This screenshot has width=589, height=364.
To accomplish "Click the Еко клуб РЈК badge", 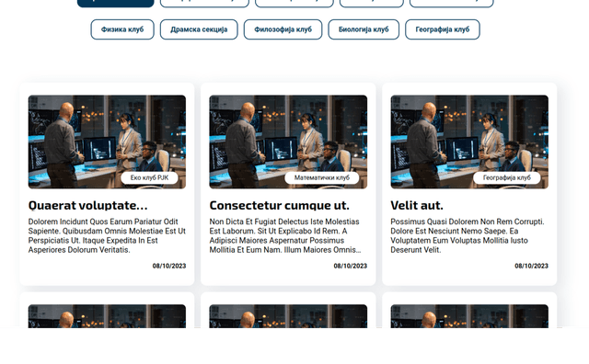I will [149, 177].
